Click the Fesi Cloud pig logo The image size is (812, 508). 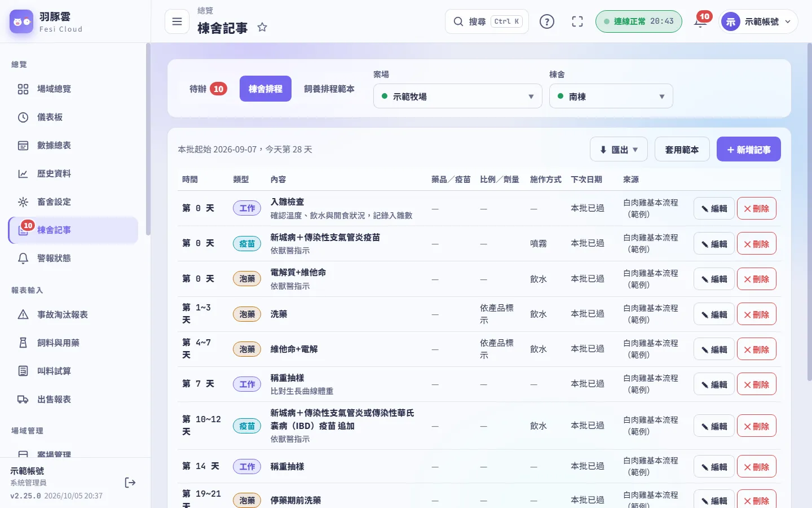coord(21,21)
